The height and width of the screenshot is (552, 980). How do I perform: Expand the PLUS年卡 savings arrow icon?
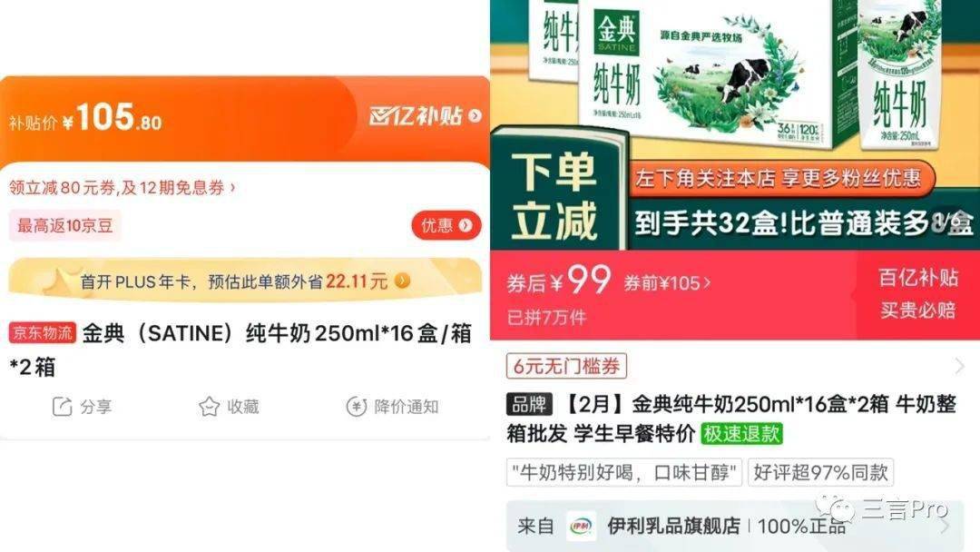tap(403, 281)
